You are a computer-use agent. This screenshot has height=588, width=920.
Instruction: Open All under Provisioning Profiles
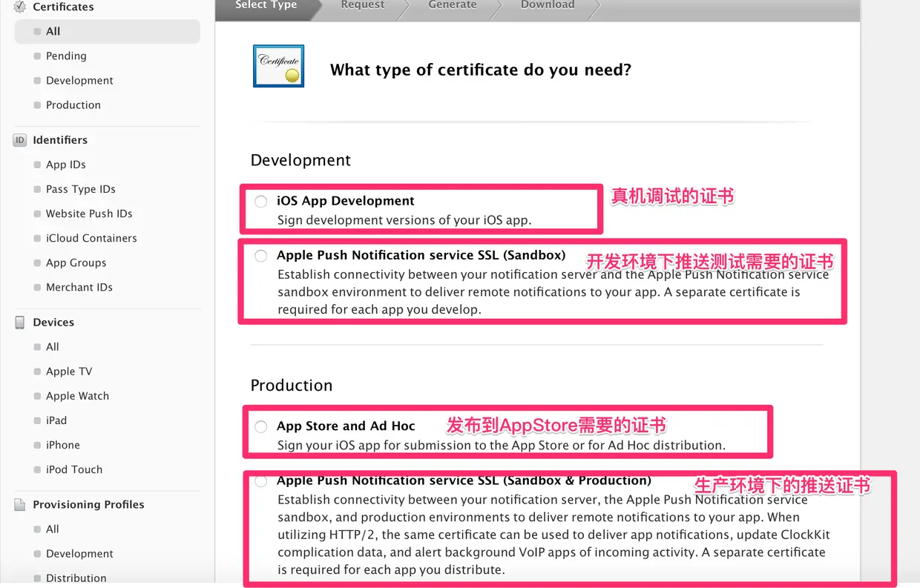point(53,529)
